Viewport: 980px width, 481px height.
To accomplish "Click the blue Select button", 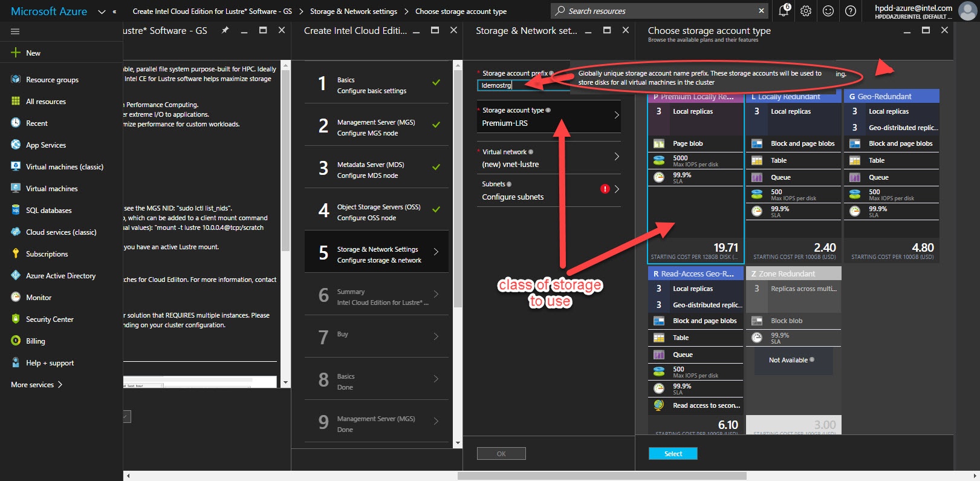I will tap(673, 454).
